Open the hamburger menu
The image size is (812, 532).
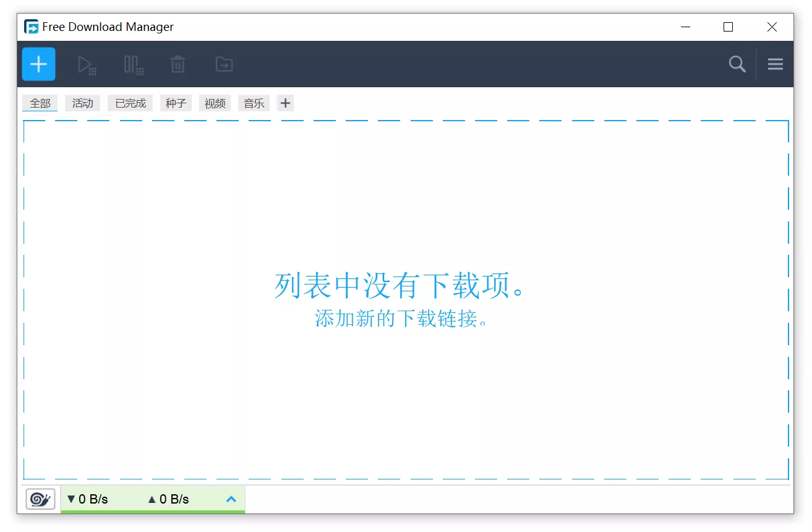pos(775,64)
